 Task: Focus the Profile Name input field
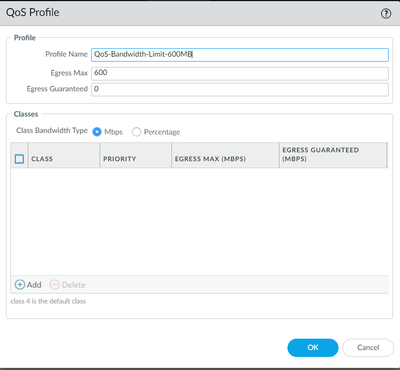pyautogui.click(x=240, y=55)
